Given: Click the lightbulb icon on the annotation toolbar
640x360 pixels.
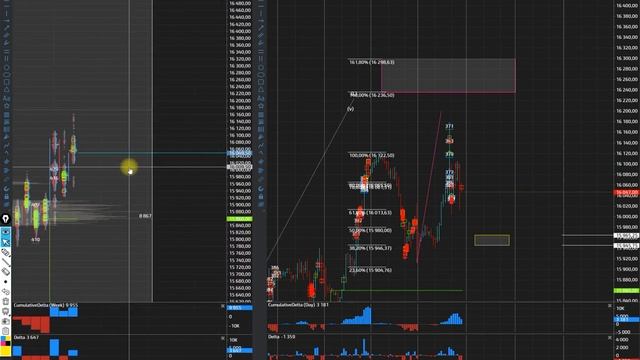Looking at the screenshot, I should coord(5,219).
